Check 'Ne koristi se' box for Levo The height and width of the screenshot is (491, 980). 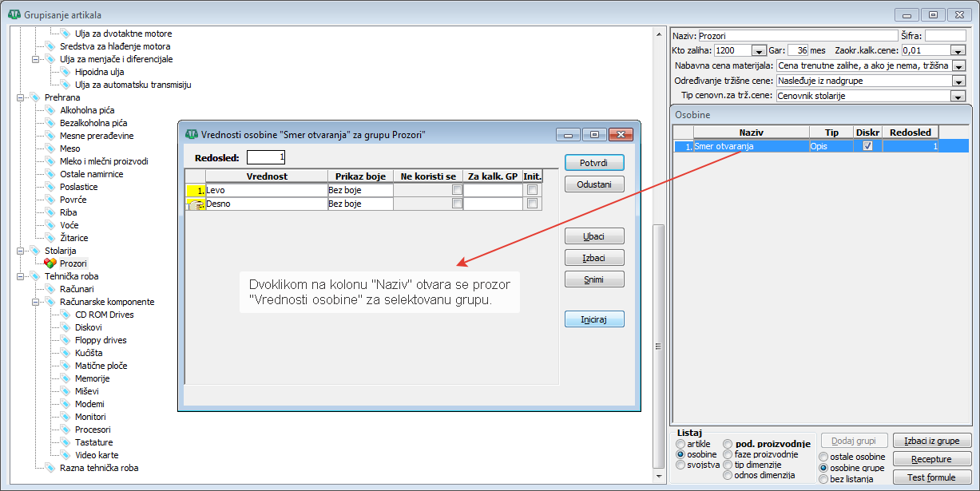457,190
